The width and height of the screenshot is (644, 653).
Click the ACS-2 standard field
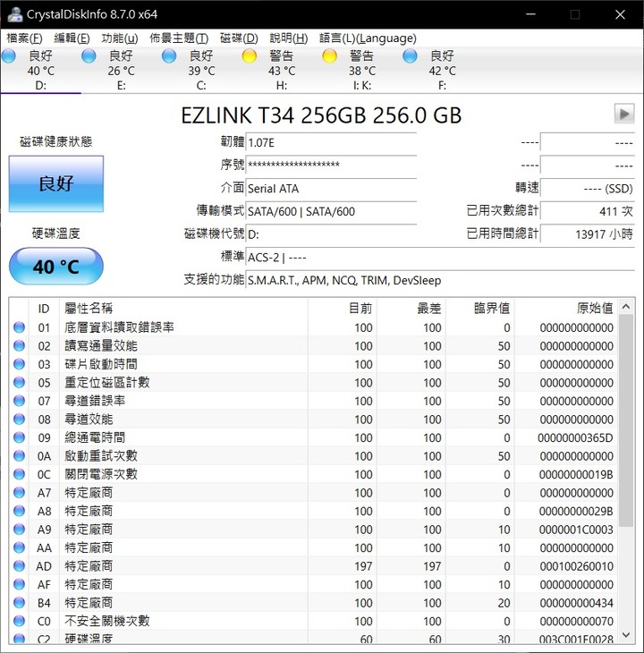click(x=440, y=258)
